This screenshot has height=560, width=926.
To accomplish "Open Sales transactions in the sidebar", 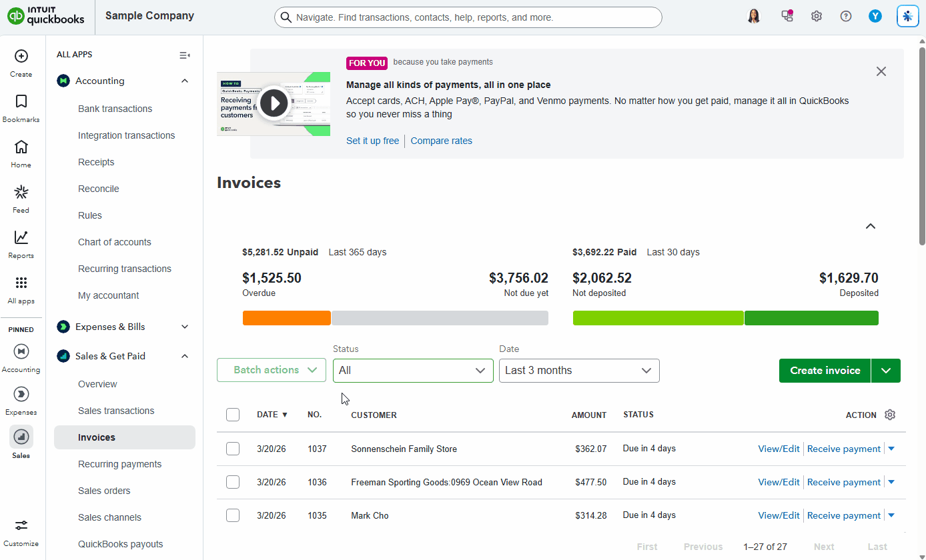I will click(x=116, y=411).
